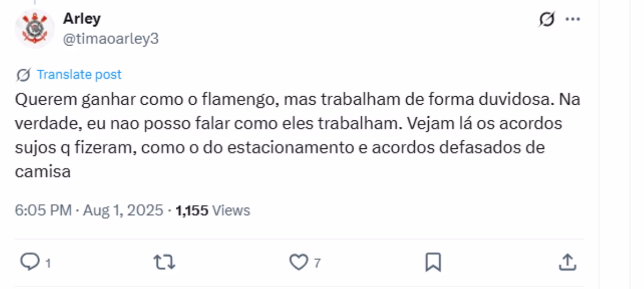
Task: View analytics via 1,155 Views
Action: point(213,211)
